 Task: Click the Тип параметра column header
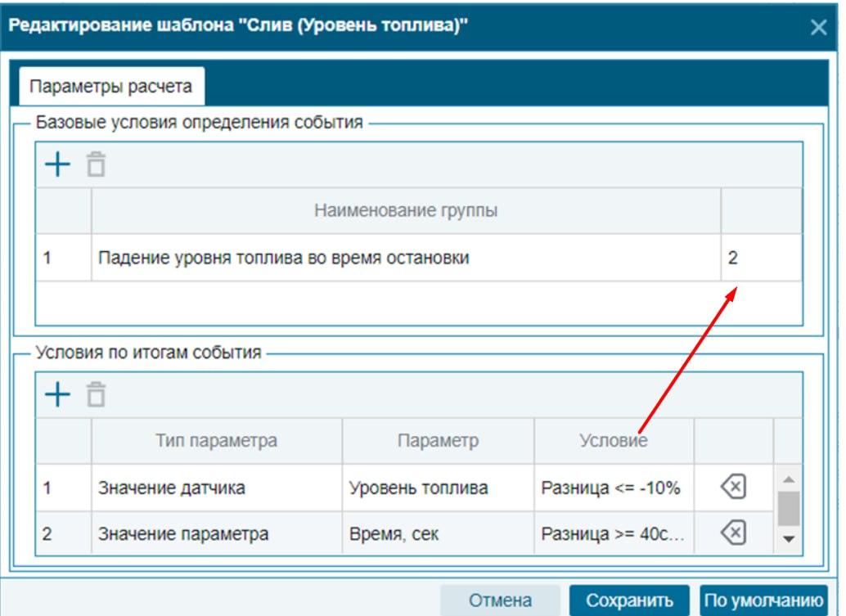coord(217,441)
